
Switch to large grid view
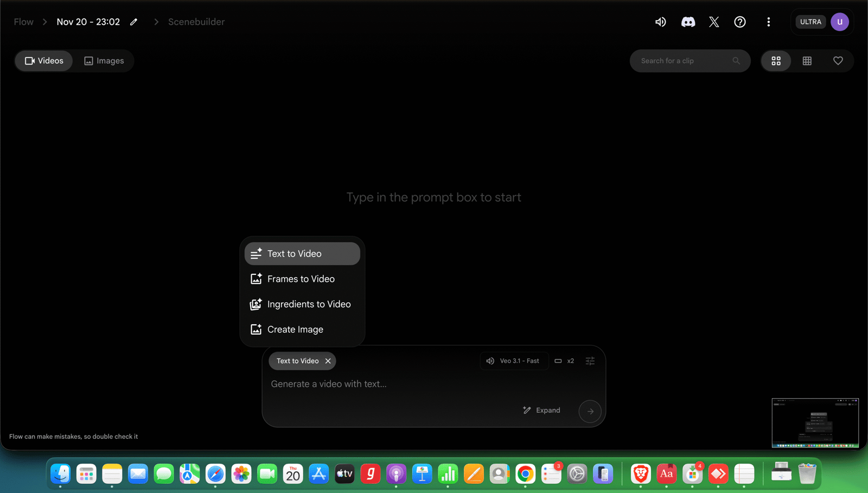(x=776, y=61)
